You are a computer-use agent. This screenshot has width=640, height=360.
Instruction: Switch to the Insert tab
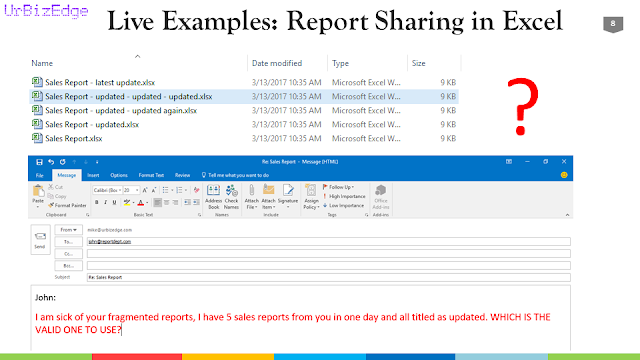(93, 175)
